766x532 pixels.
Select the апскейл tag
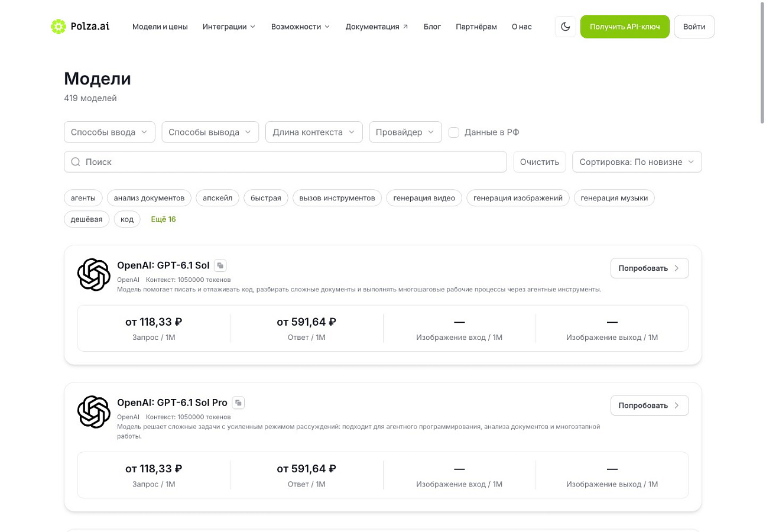218,198
